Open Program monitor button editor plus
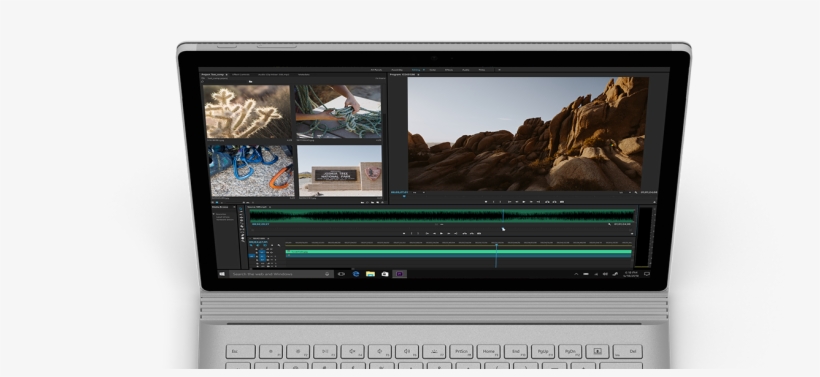820x377 pixels. [654, 202]
